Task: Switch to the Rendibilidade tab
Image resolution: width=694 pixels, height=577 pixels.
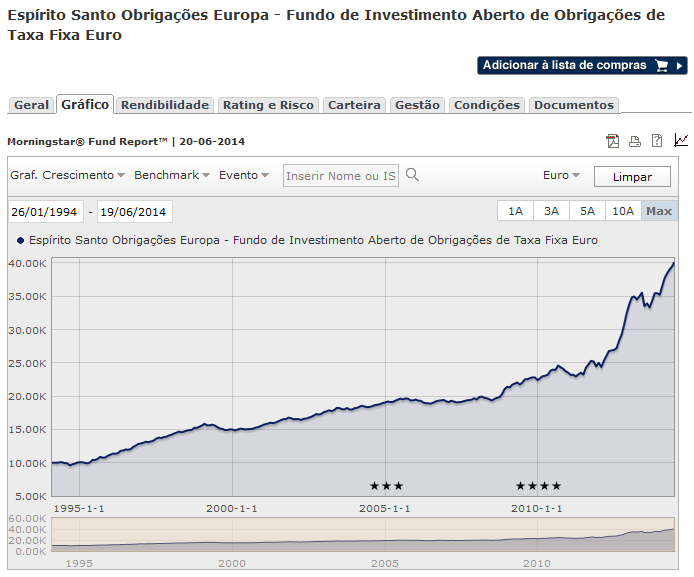Action: 165,105
